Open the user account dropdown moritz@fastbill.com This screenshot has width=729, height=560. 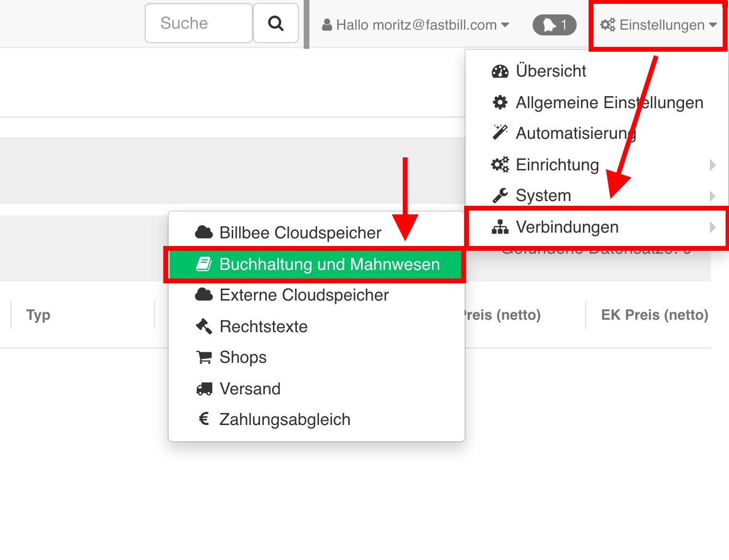click(x=415, y=25)
